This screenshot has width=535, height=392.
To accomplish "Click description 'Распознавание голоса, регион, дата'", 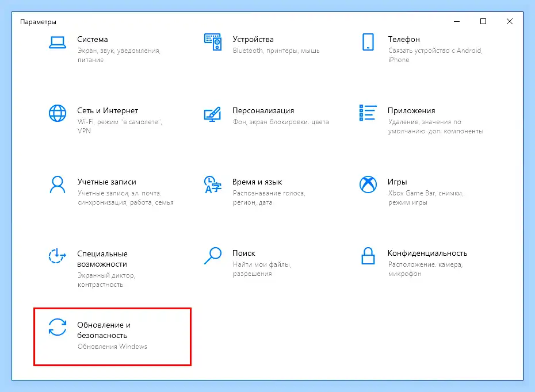I will pos(269,198).
